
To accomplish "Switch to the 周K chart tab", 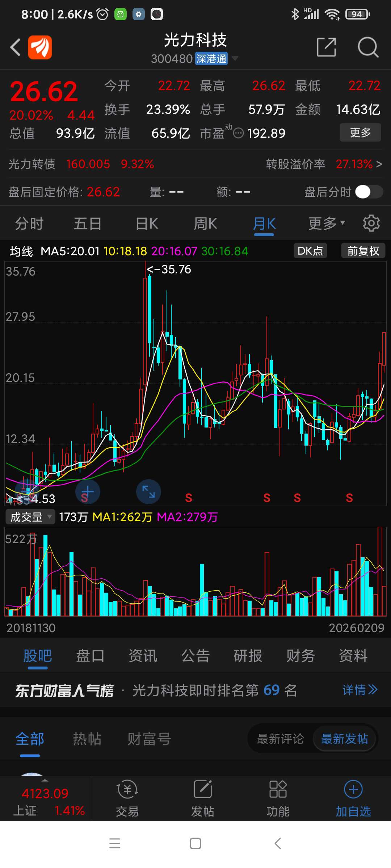I will point(205,224).
